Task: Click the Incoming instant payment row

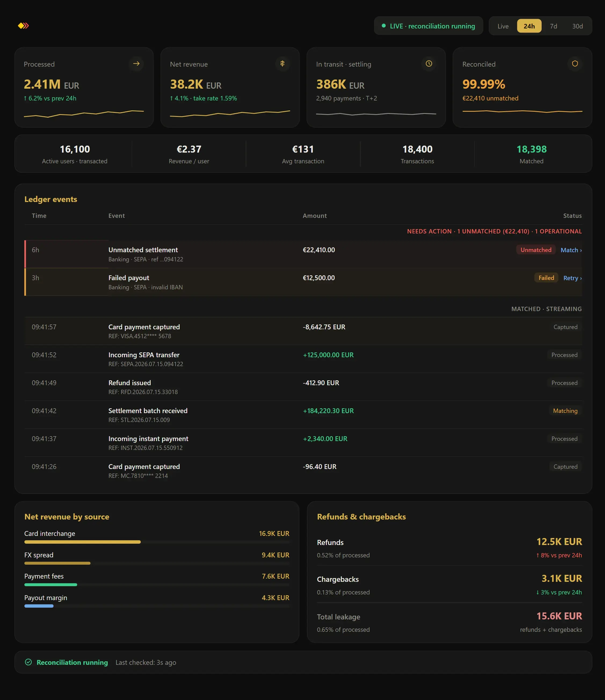Action: [303, 443]
